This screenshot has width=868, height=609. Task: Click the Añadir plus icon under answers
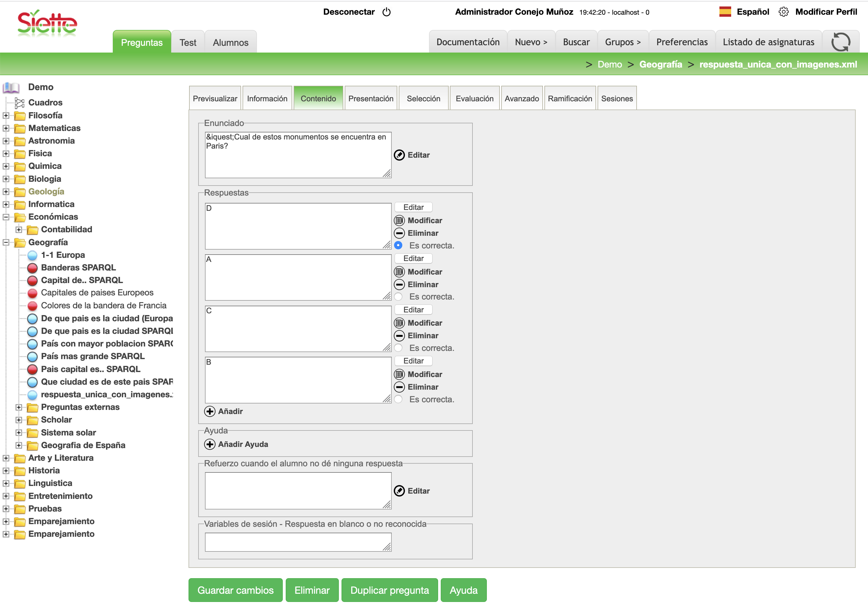pyautogui.click(x=210, y=411)
